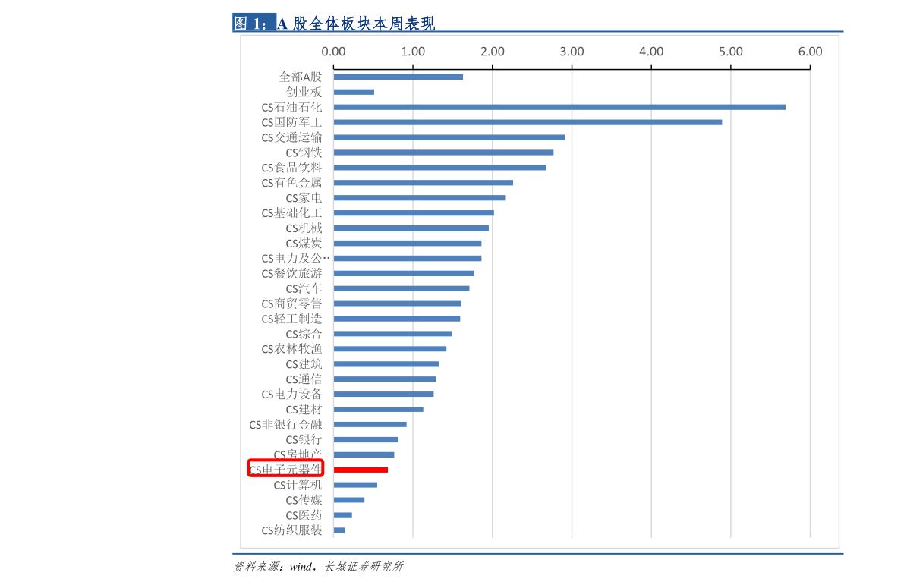904x588 pixels.
Task: Click the CS非银行金融 label
Action: [x=285, y=424]
